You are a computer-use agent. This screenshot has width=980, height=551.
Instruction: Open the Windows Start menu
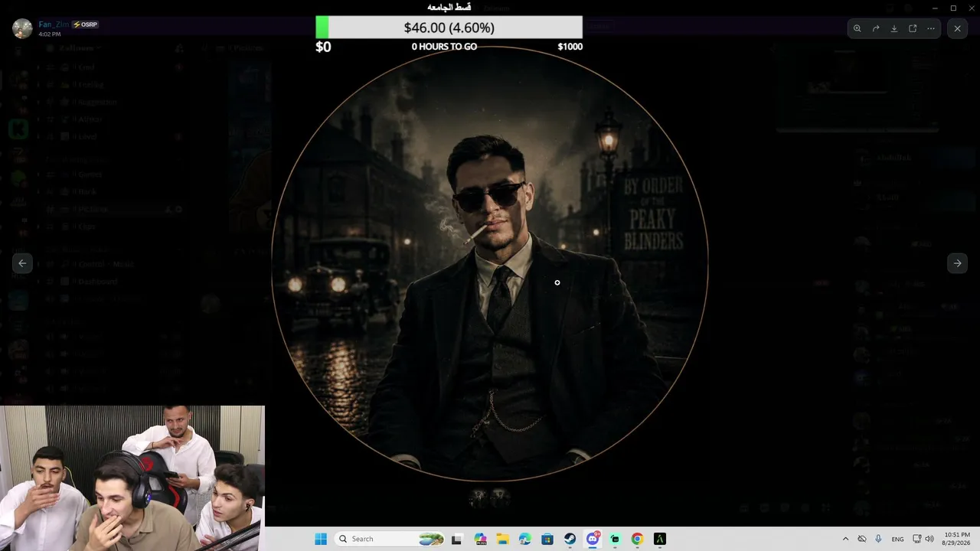(x=321, y=539)
